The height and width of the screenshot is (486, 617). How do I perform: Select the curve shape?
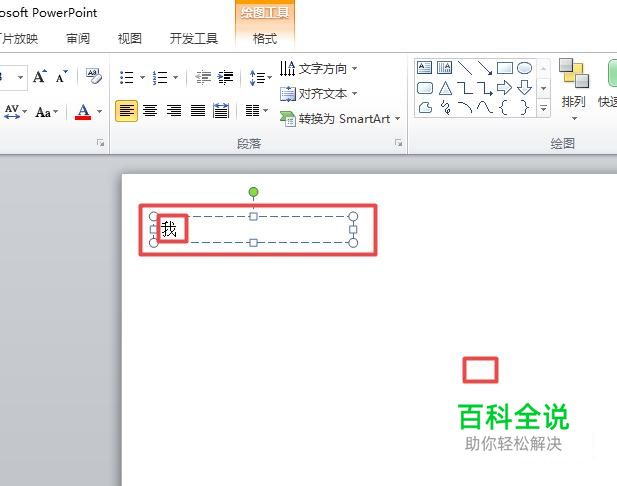(x=485, y=107)
